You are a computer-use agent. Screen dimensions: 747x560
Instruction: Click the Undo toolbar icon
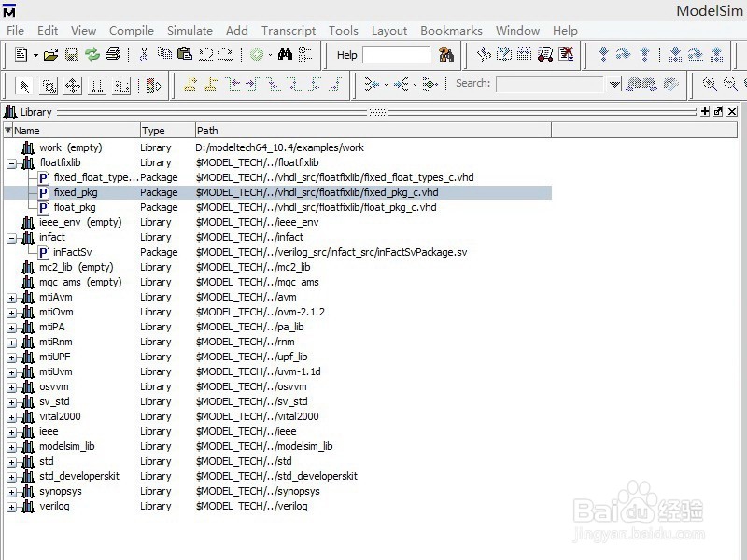[x=205, y=54]
